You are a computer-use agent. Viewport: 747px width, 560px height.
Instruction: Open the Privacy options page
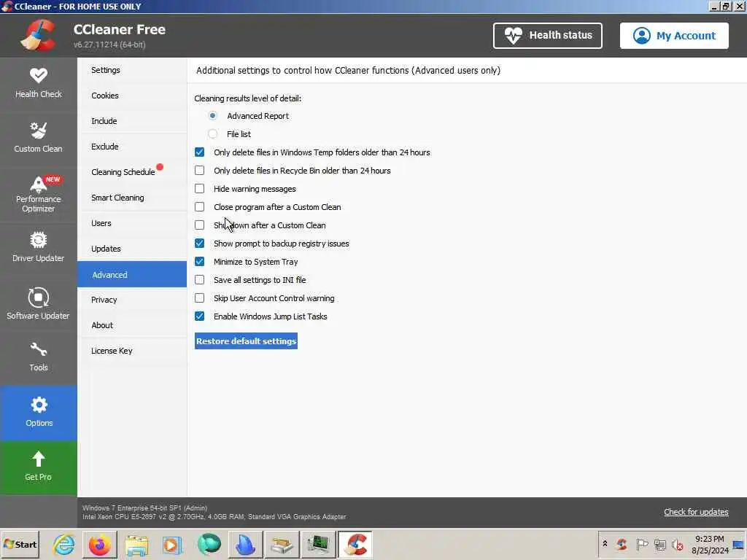pos(132,300)
